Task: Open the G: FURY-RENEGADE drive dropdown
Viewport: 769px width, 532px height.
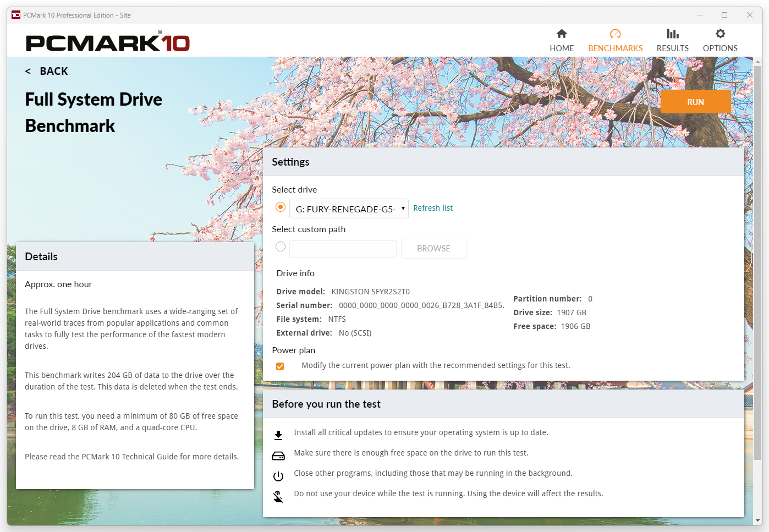Action: 349,209
